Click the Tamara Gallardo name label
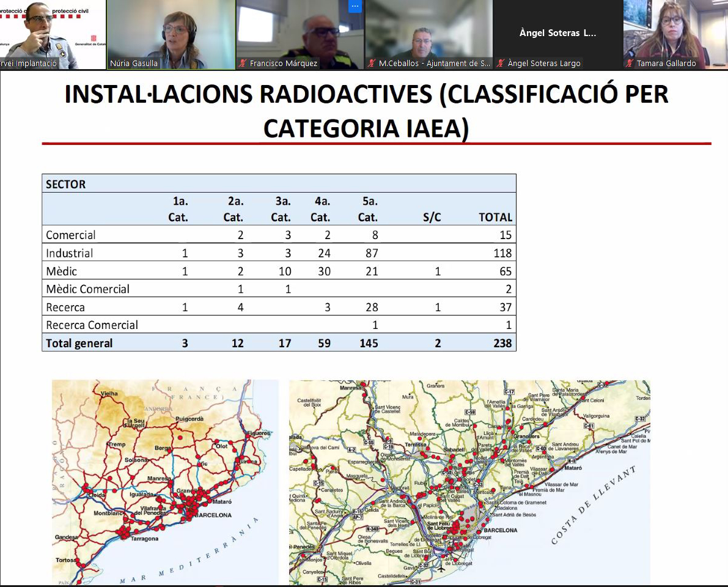Viewport: 728px width, 587px height. pyautogui.click(x=666, y=63)
